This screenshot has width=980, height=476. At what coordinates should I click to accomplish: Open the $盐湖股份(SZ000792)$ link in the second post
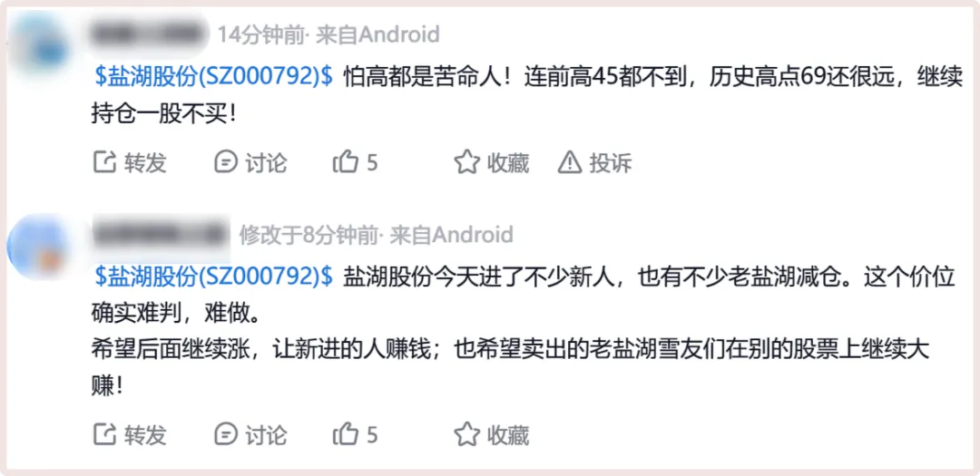(x=214, y=277)
